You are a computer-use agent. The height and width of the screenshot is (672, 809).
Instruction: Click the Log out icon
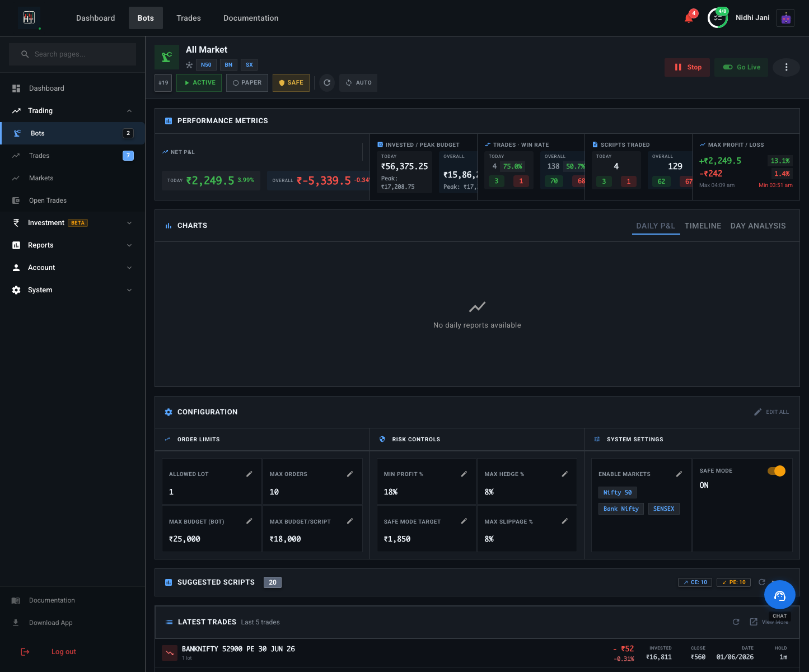point(25,652)
